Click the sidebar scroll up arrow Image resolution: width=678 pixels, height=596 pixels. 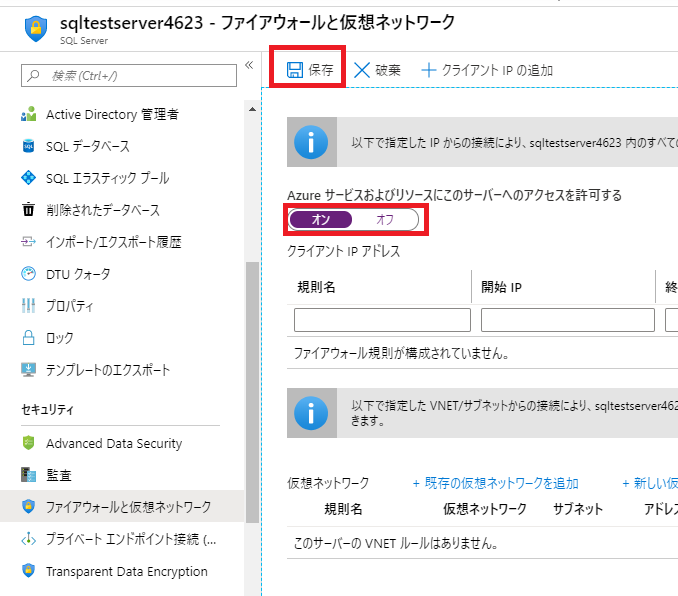pyautogui.click(x=252, y=109)
